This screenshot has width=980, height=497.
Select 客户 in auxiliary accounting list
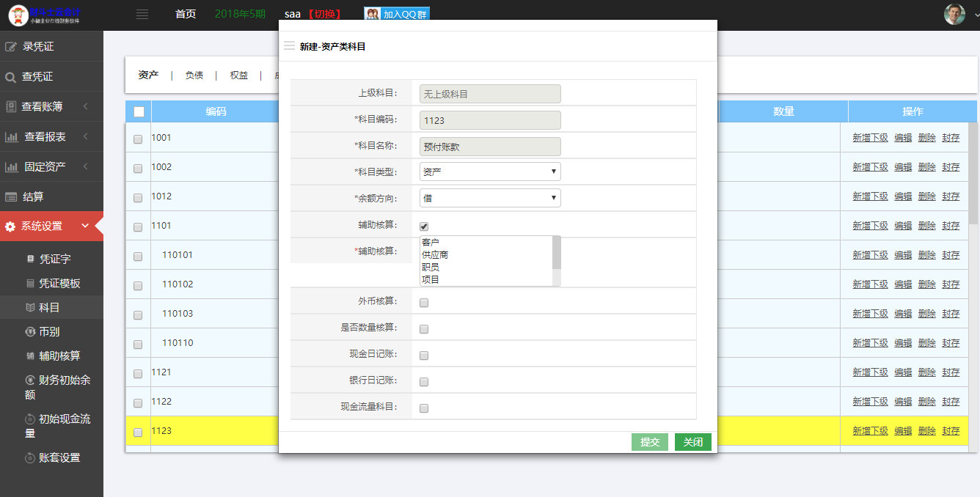(431, 243)
